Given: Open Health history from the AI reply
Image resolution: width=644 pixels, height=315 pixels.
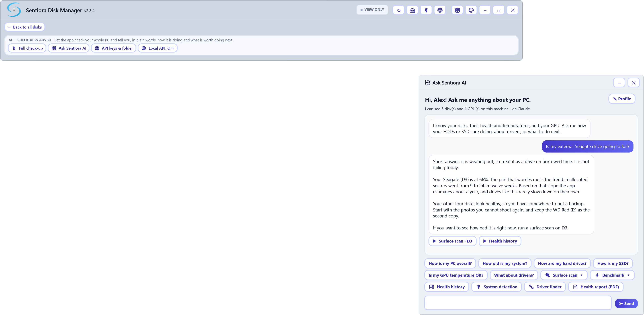Looking at the screenshot, I should pyautogui.click(x=500, y=241).
